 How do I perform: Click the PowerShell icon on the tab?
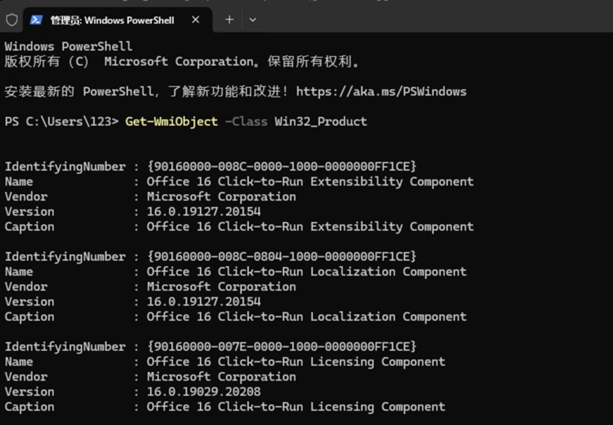click(36, 19)
